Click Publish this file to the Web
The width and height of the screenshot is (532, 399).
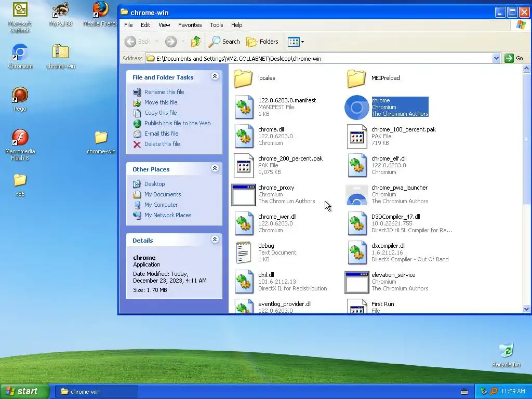[x=178, y=123]
